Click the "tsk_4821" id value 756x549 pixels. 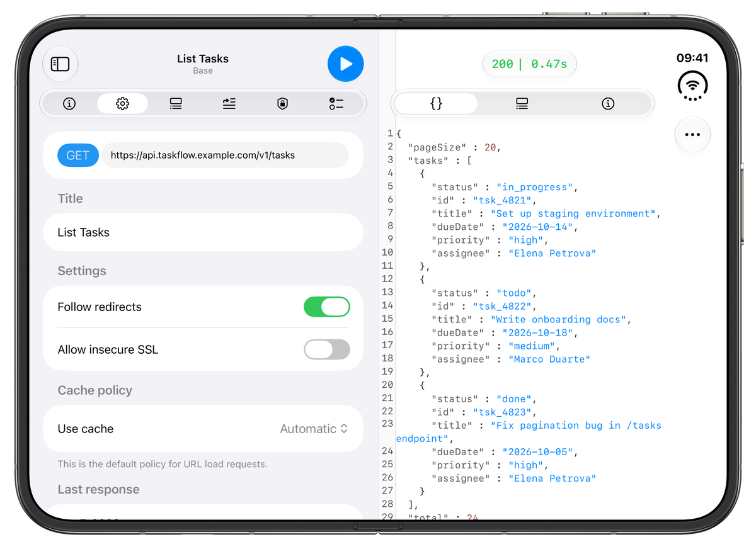click(504, 200)
